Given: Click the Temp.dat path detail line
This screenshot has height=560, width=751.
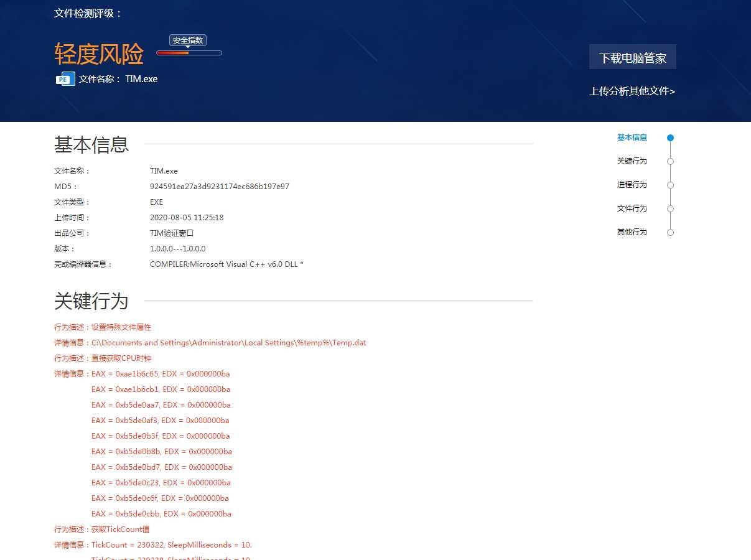Looking at the screenshot, I should pyautogui.click(x=210, y=343).
